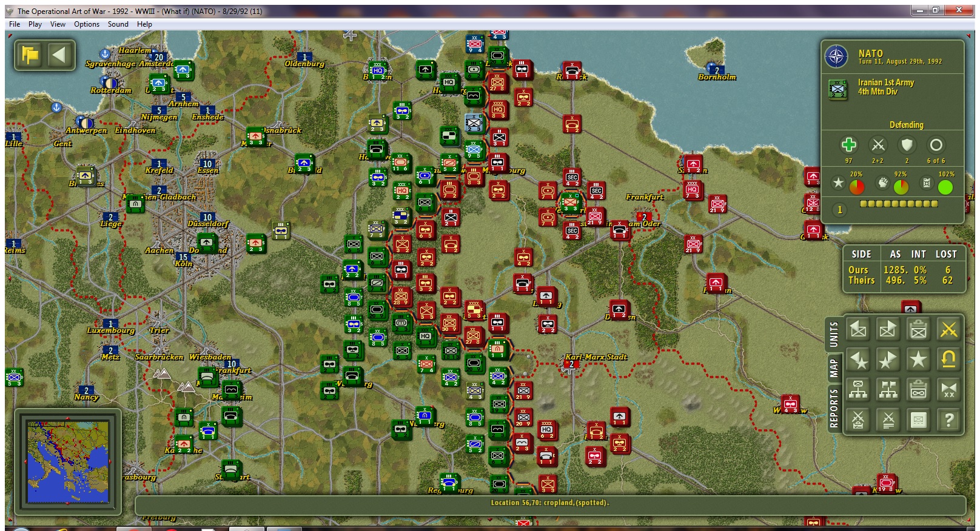Click the proficiency 20% pie indicator
This screenshot has height=531, width=980.
tap(856, 187)
